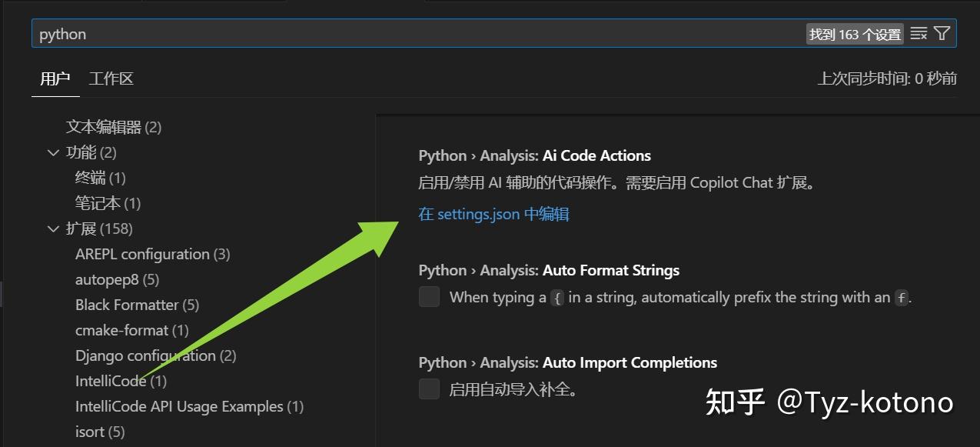Select the AREPL configuration settings group
The image size is (980, 447).
tap(151, 254)
